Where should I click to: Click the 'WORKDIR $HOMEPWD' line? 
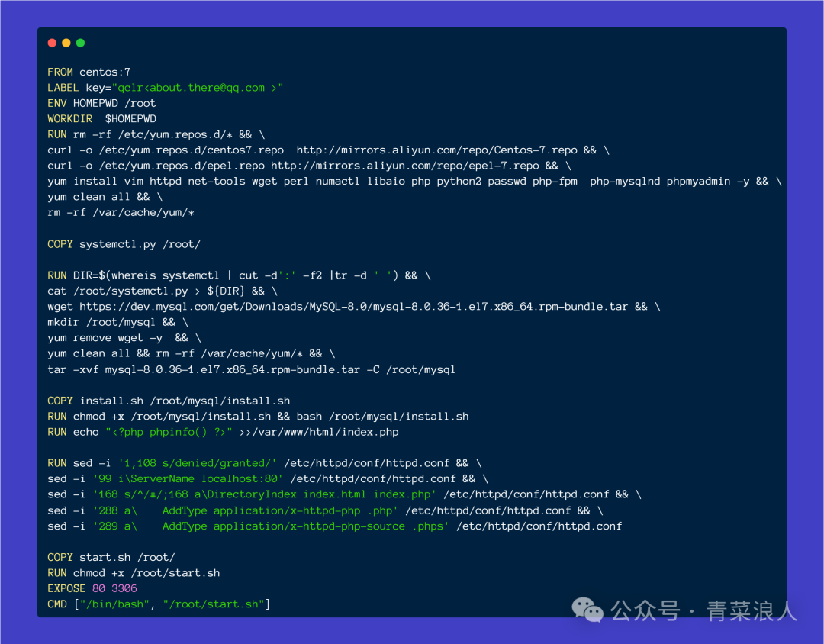(101, 119)
